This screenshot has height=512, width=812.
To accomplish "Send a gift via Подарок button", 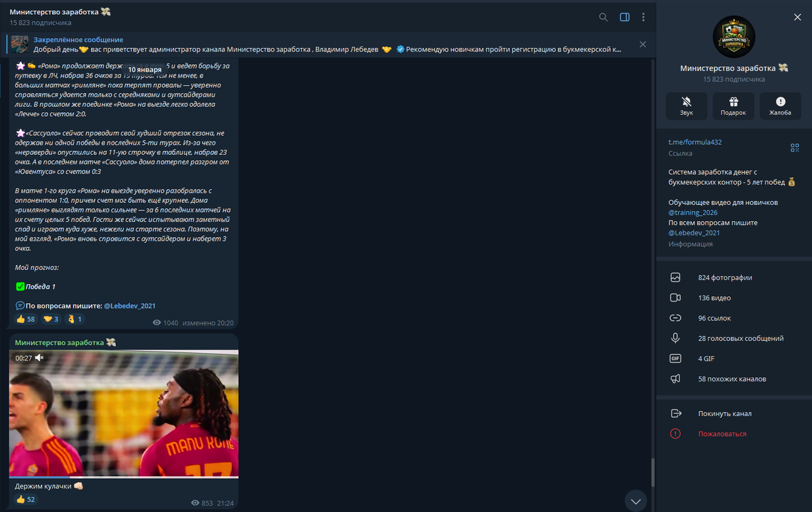I will 734,106.
